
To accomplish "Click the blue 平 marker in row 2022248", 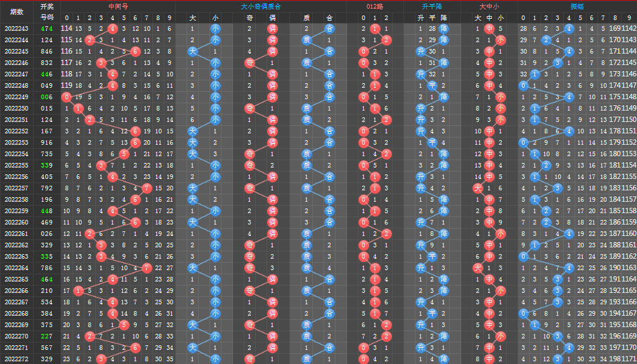I will click(432, 86).
